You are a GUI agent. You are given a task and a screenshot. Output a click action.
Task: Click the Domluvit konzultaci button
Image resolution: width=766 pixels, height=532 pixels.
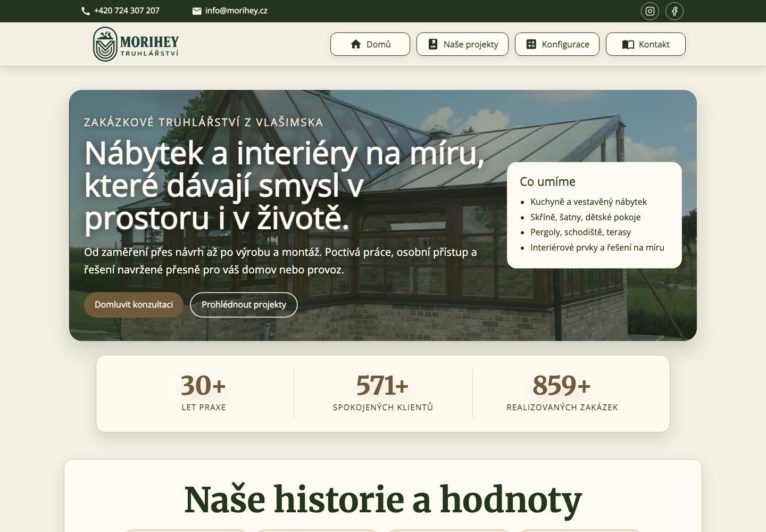[x=134, y=305]
